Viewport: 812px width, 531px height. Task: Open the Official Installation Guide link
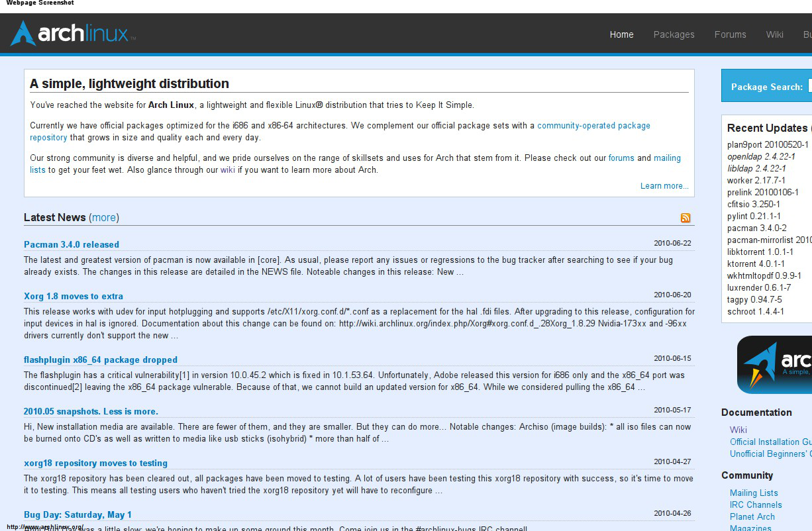[770, 442]
